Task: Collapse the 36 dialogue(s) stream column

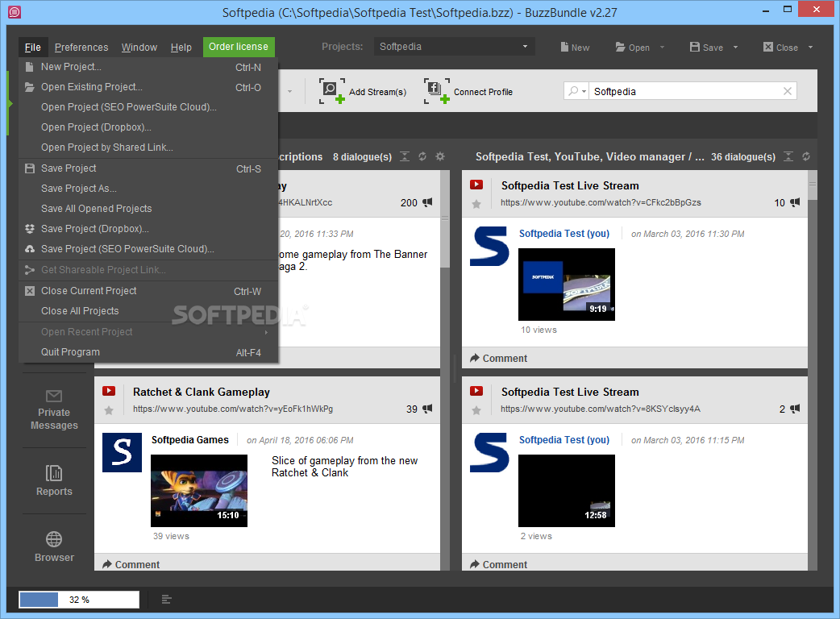Action: (788, 156)
